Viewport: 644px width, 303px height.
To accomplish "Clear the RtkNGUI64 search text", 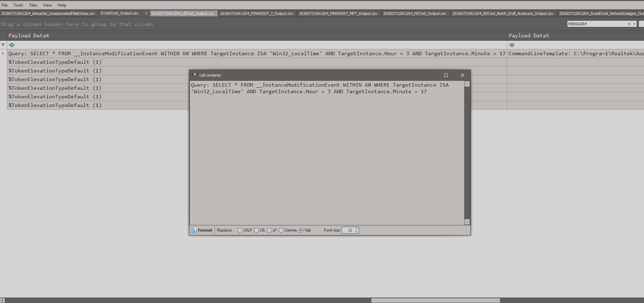I will pyautogui.click(x=629, y=24).
